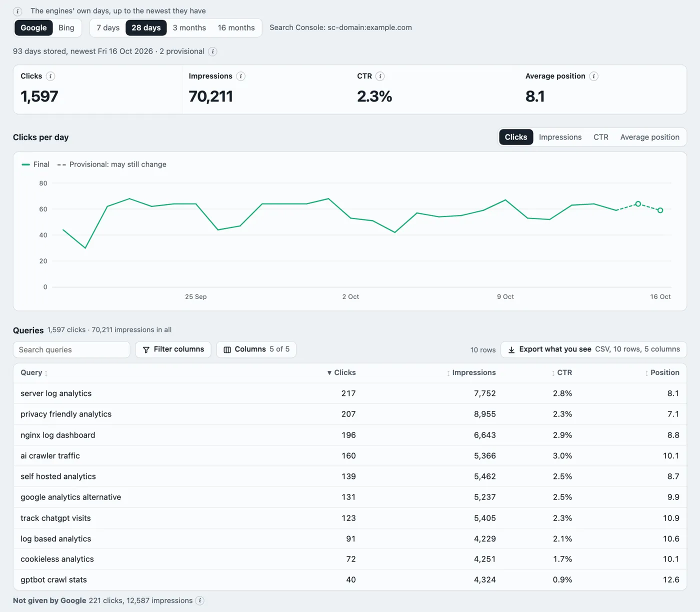Show the Clicks chart tab
This screenshot has width=700, height=612.
click(x=516, y=137)
